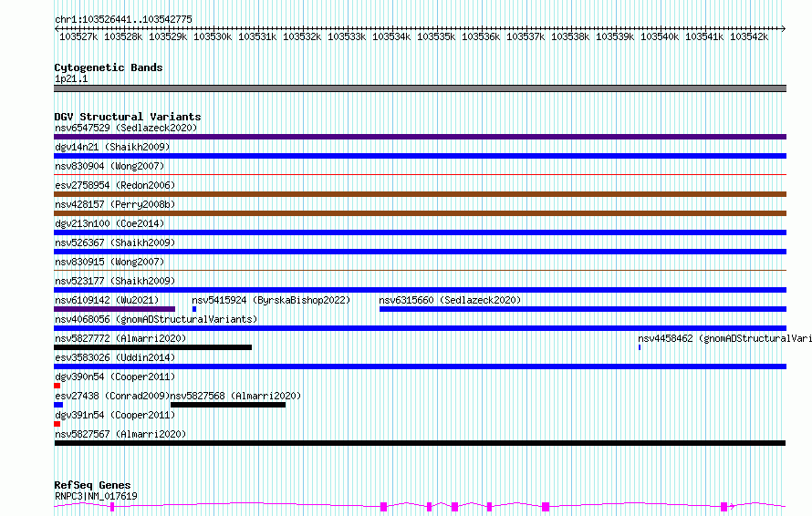Select the dgv14n21 (Shaikh2009) variant label
This screenshot has width=812, height=516.
[x=112, y=147]
